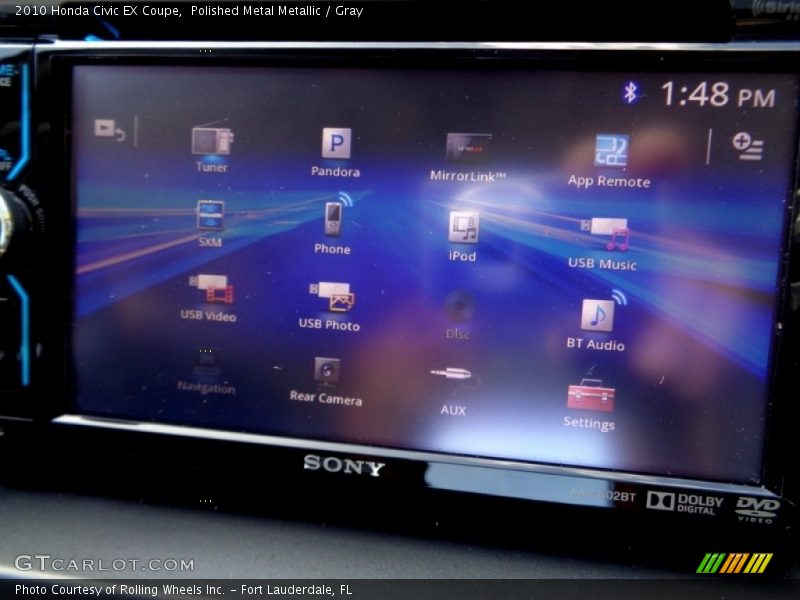Select the iPod source
This screenshot has height=600, width=800.
(x=463, y=236)
